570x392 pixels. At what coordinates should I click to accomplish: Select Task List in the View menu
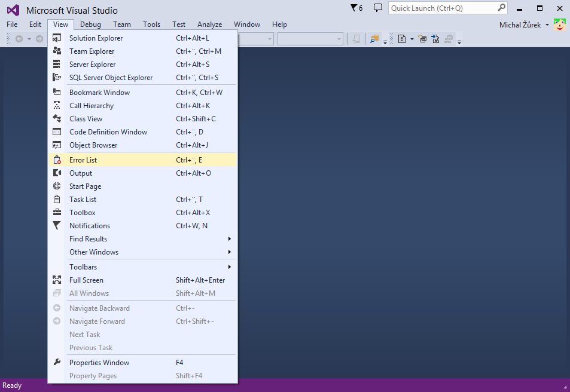coord(84,199)
